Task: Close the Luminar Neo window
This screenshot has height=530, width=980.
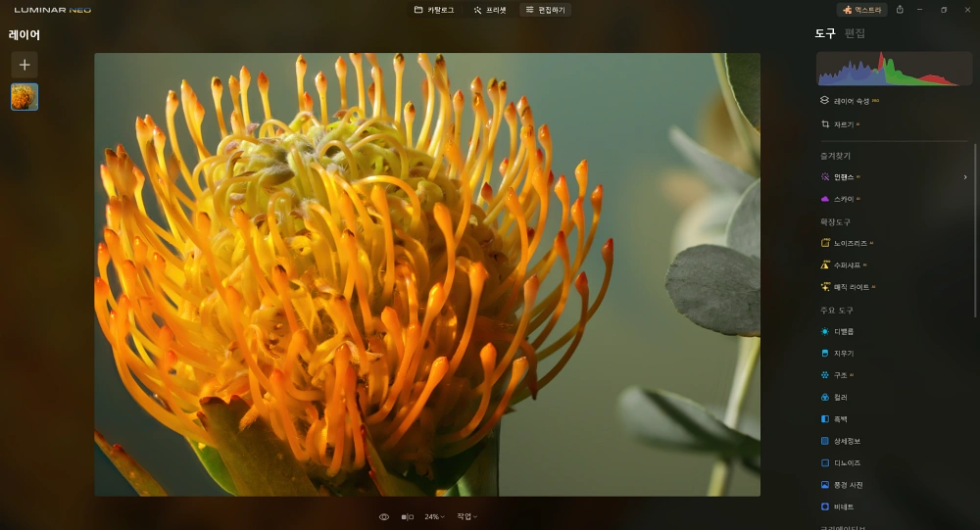Action: pos(967,10)
